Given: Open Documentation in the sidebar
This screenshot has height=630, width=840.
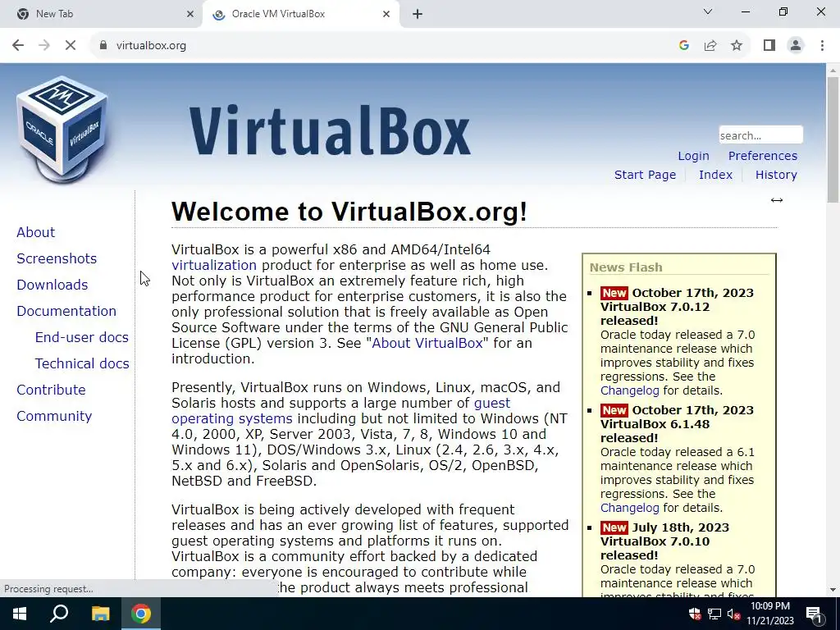Looking at the screenshot, I should (x=66, y=311).
